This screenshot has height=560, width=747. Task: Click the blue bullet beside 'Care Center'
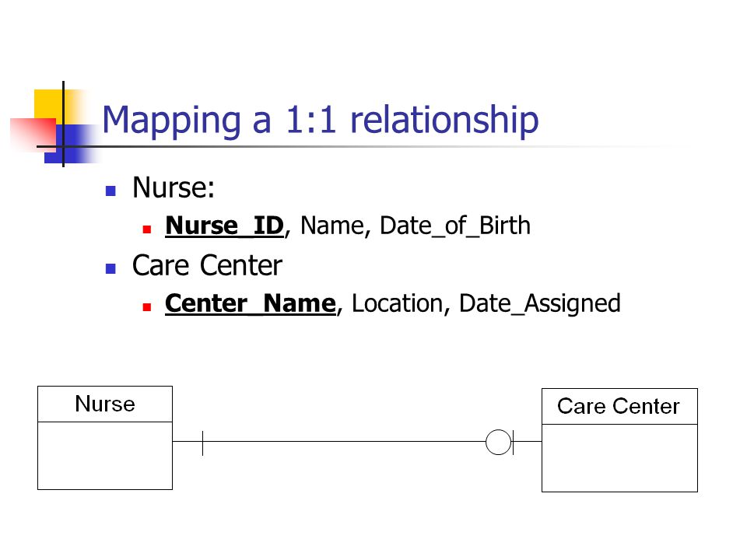110,268
